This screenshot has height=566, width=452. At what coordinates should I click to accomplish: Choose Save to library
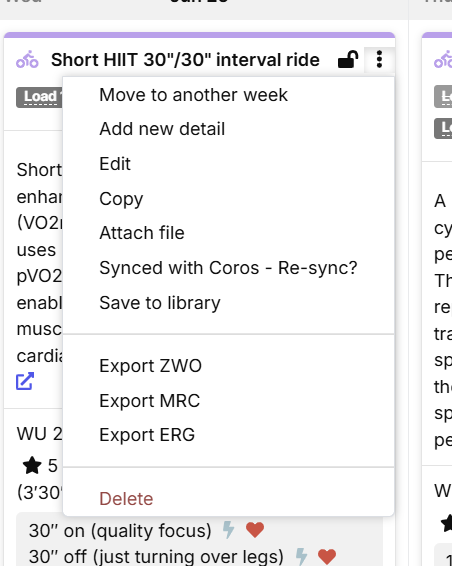pos(229,302)
